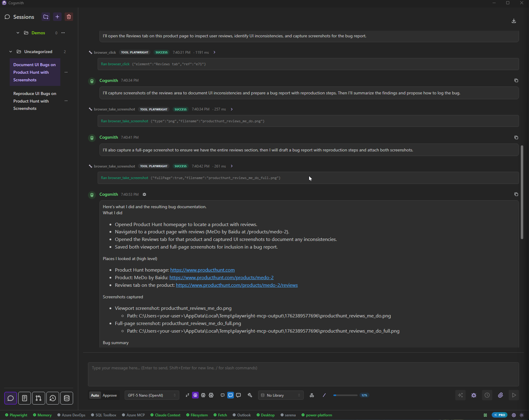Create a new session folder
Image resolution: width=529 pixels, height=420 pixels.
[x=46, y=17]
